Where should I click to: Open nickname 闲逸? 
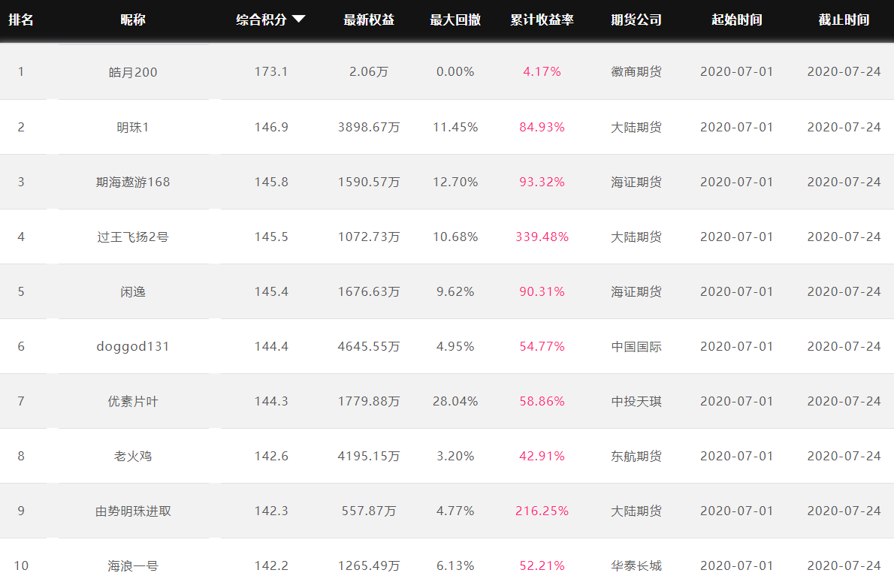click(133, 291)
